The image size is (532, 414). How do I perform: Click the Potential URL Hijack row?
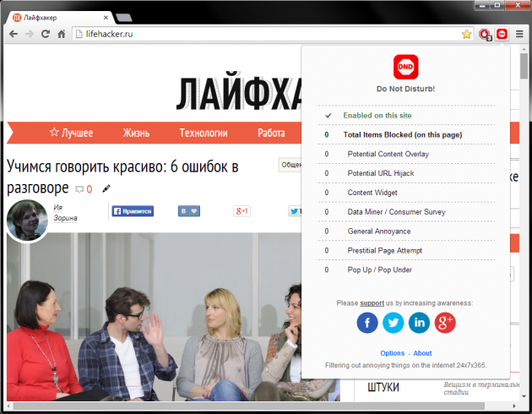click(x=406, y=173)
